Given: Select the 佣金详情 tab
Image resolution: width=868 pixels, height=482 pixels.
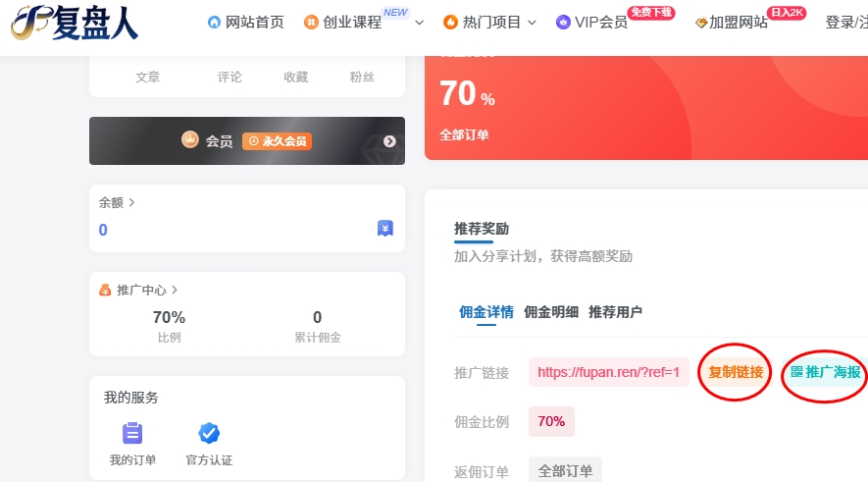Looking at the screenshot, I should click(486, 312).
